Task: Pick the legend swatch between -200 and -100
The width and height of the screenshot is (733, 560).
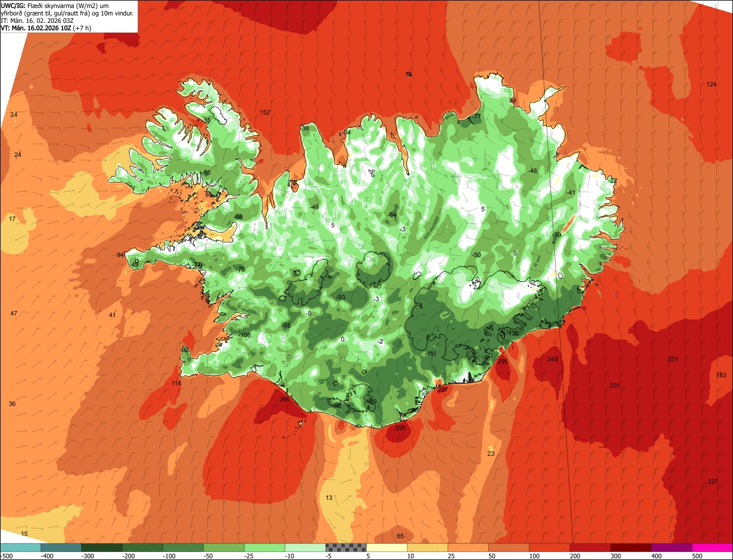Action: [143, 547]
